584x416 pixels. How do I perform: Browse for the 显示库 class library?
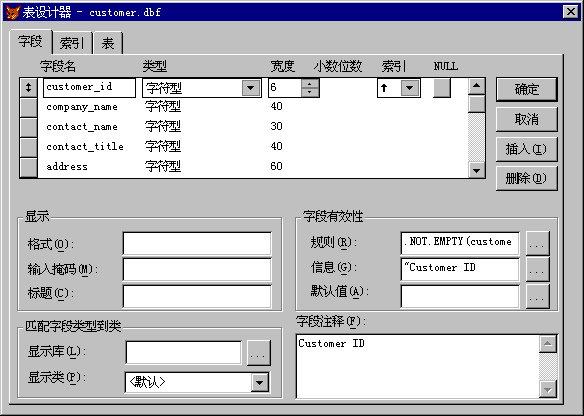tap(258, 353)
